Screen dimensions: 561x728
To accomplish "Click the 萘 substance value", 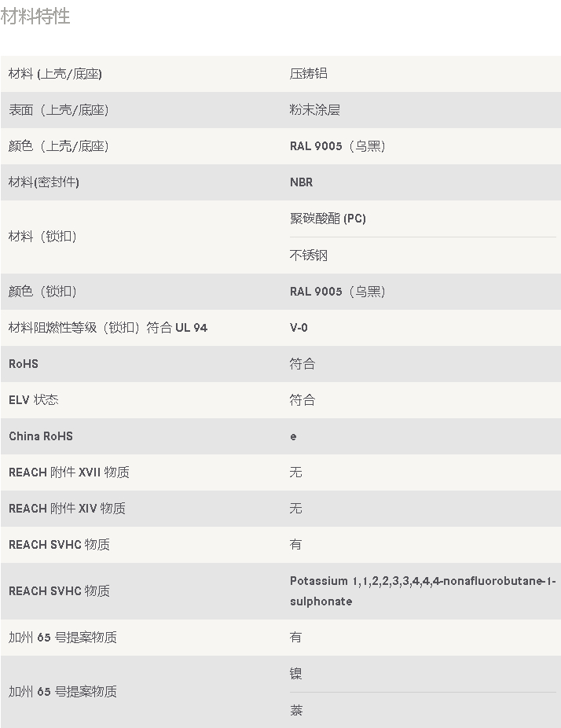I will (295, 711).
